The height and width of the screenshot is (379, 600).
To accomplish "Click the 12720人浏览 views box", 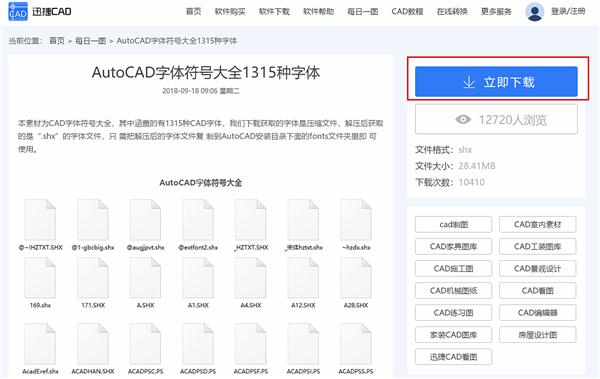I will coord(496,119).
